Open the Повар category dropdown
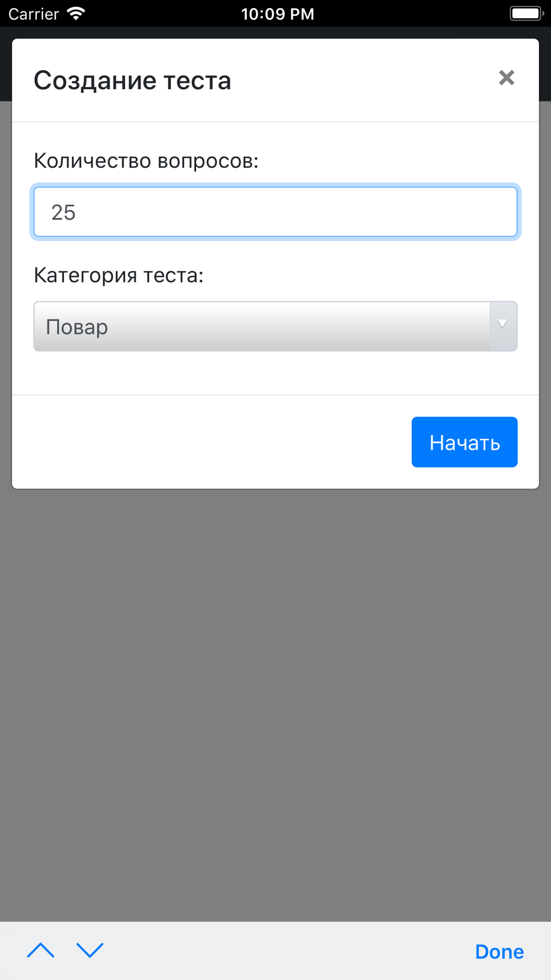 (x=275, y=326)
